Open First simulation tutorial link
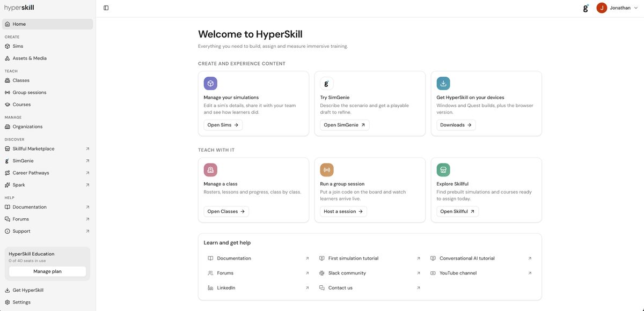Image resolution: width=644 pixels, height=311 pixels. coord(370,258)
